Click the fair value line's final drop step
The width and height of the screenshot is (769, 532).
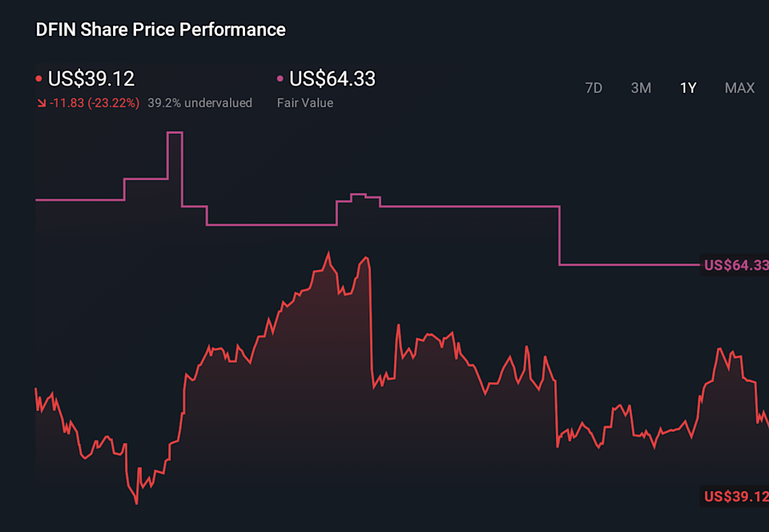pyautogui.click(x=559, y=236)
